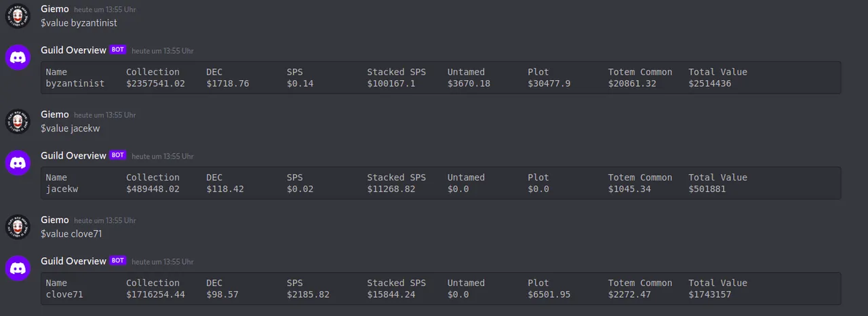This screenshot has height=316, width=868.
Task: Click the Guild Overview name above byzantinist table
Action: (x=73, y=50)
